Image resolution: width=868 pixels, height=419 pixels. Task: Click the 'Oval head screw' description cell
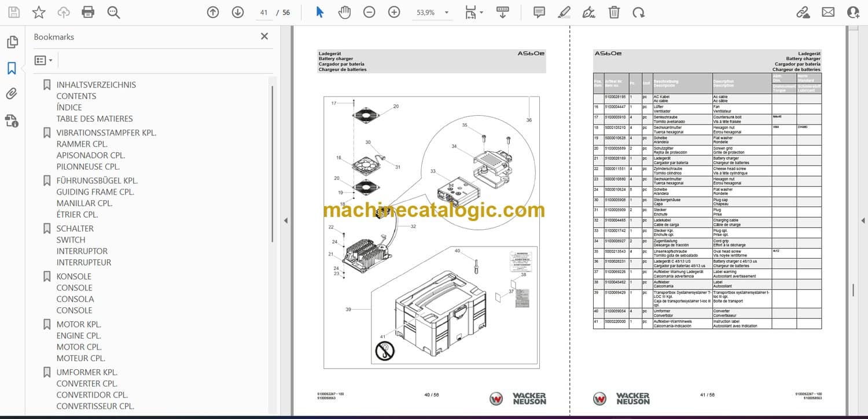[726, 252]
